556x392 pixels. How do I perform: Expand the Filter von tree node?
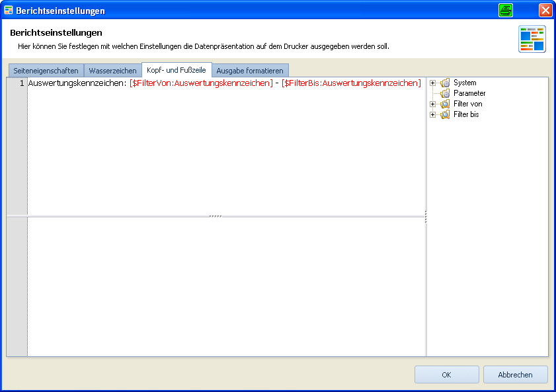coord(432,104)
